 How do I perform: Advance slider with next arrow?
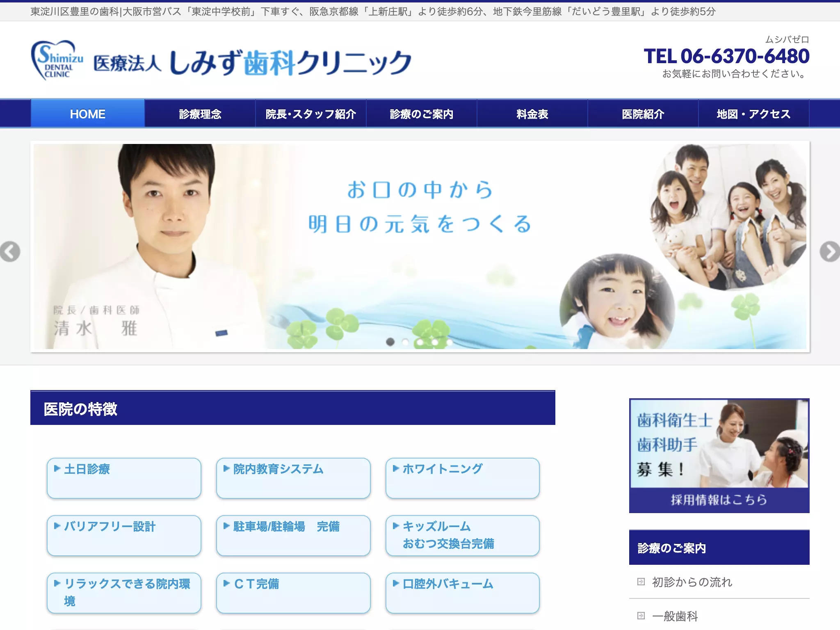tap(830, 252)
